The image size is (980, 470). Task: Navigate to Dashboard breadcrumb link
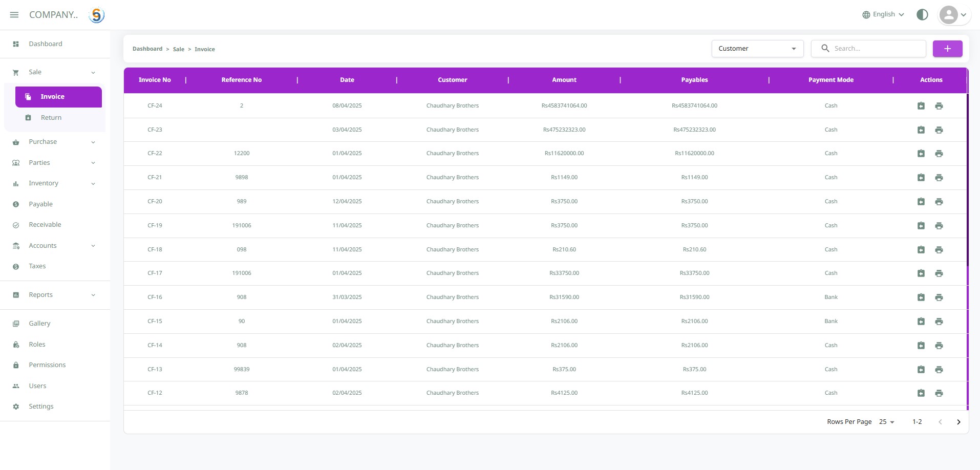pos(147,49)
